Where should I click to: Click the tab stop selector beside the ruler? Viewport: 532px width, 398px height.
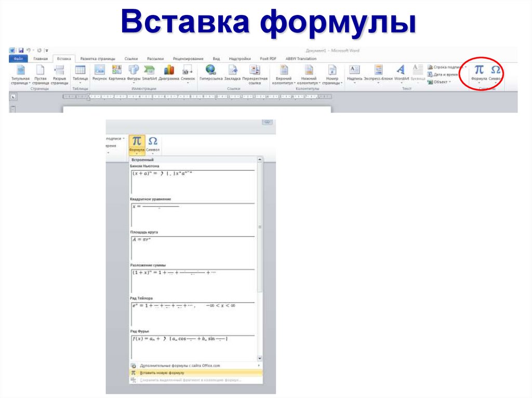click(x=13, y=97)
